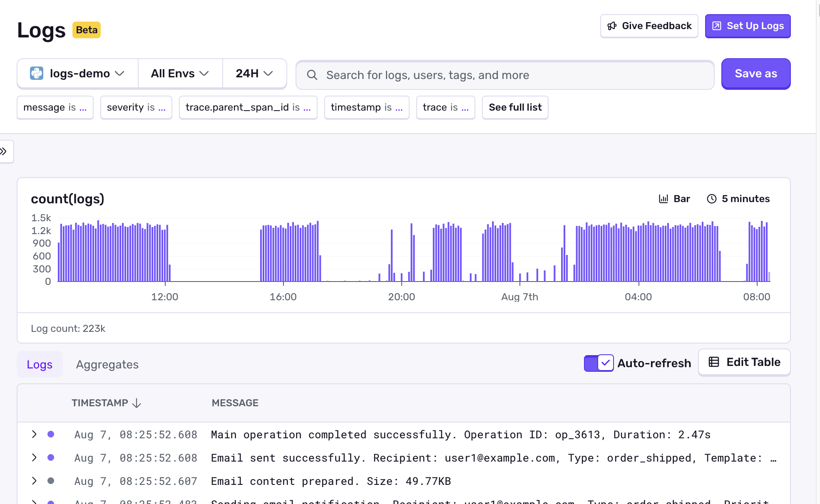Click the Bar chart type icon

[663, 199]
